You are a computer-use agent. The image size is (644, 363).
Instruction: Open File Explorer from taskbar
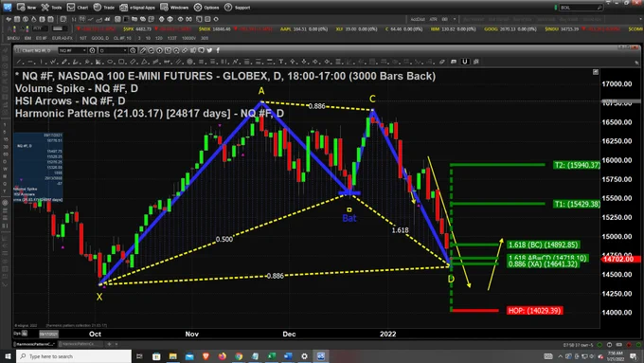click(x=173, y=356)
